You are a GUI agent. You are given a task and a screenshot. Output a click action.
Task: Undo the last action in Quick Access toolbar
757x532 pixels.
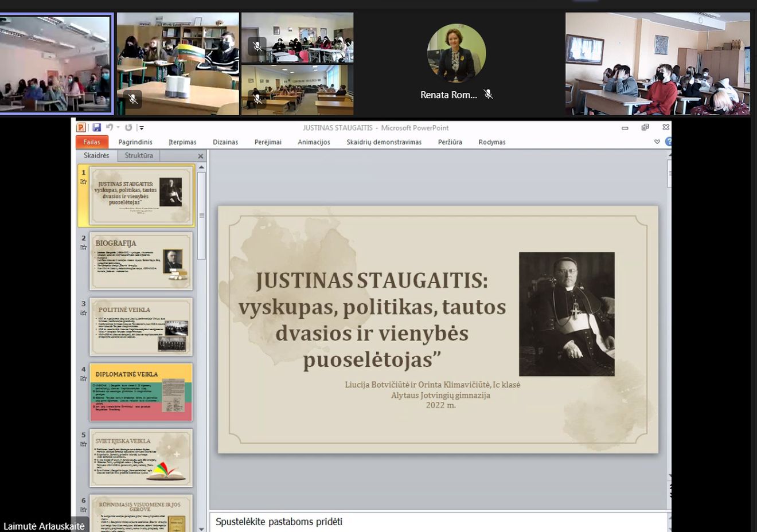pos(109,127)
